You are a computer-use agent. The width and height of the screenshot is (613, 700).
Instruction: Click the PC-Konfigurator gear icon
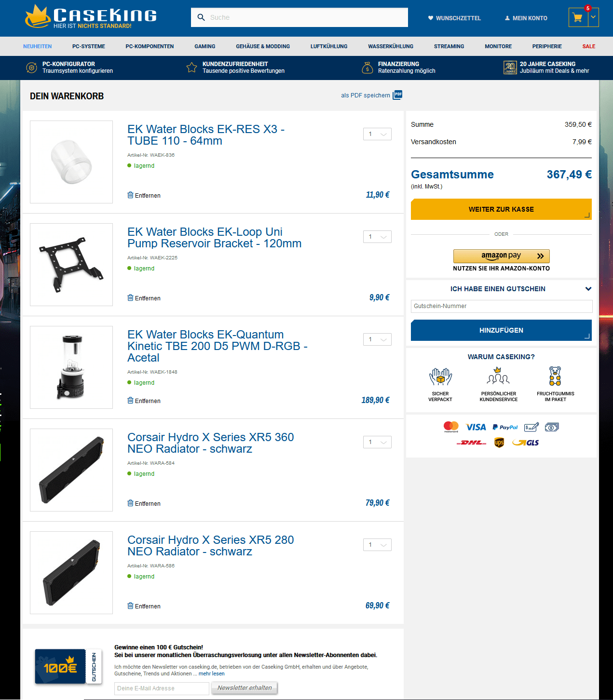click(x=31, y=67)
